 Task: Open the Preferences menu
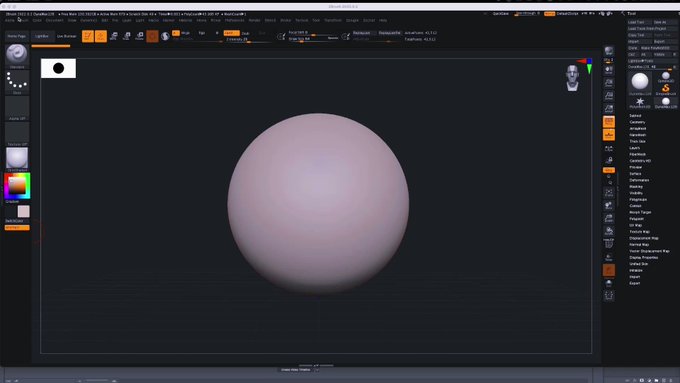point(235,20)
